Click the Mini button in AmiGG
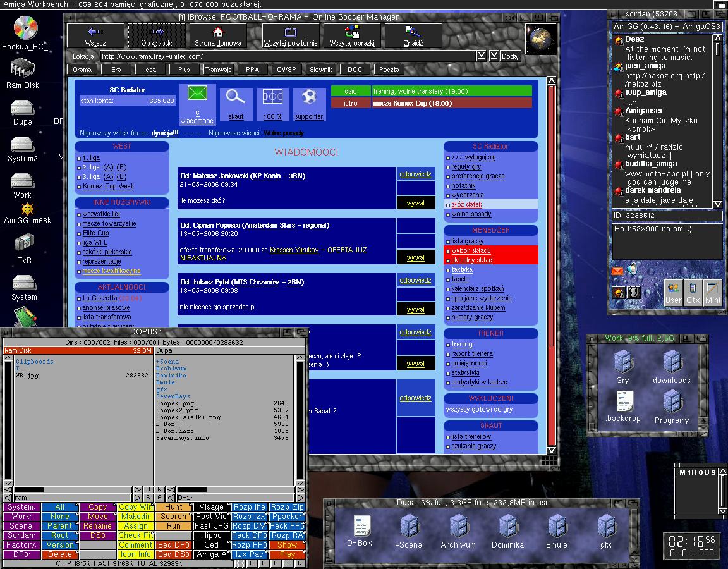 point(712,293)
